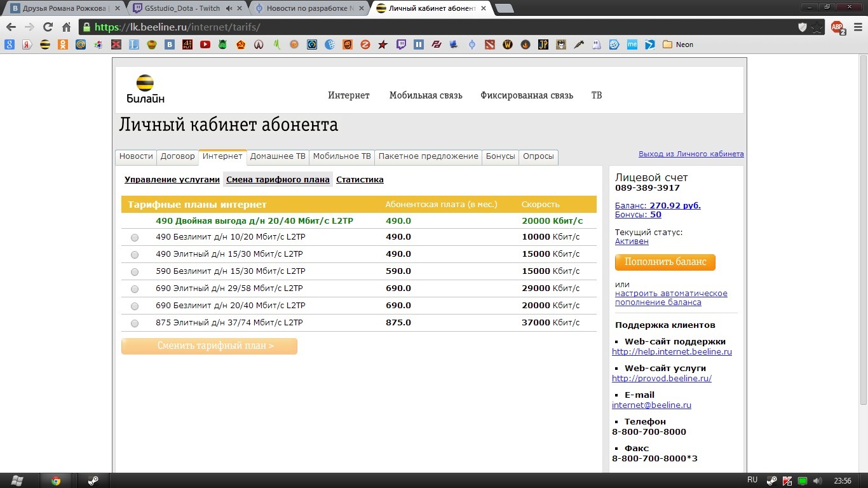Switch to the Пакетное предложение tab
Image resolution: width=868 pixels, height=488 pixels.
[x=428, y=156]
